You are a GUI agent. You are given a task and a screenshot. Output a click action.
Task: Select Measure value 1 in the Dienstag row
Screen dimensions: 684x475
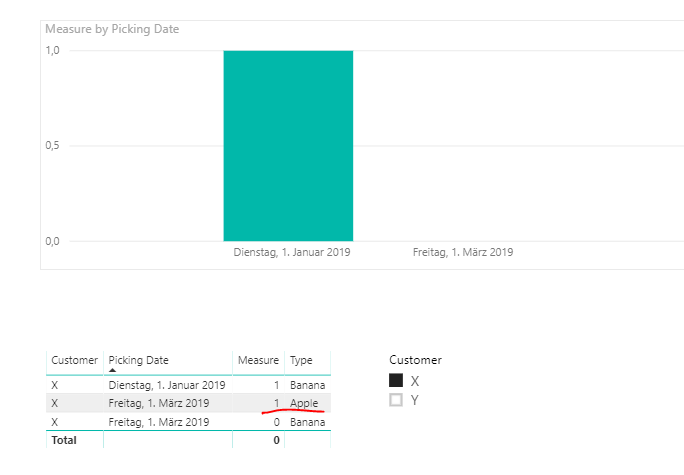[277, 385]
